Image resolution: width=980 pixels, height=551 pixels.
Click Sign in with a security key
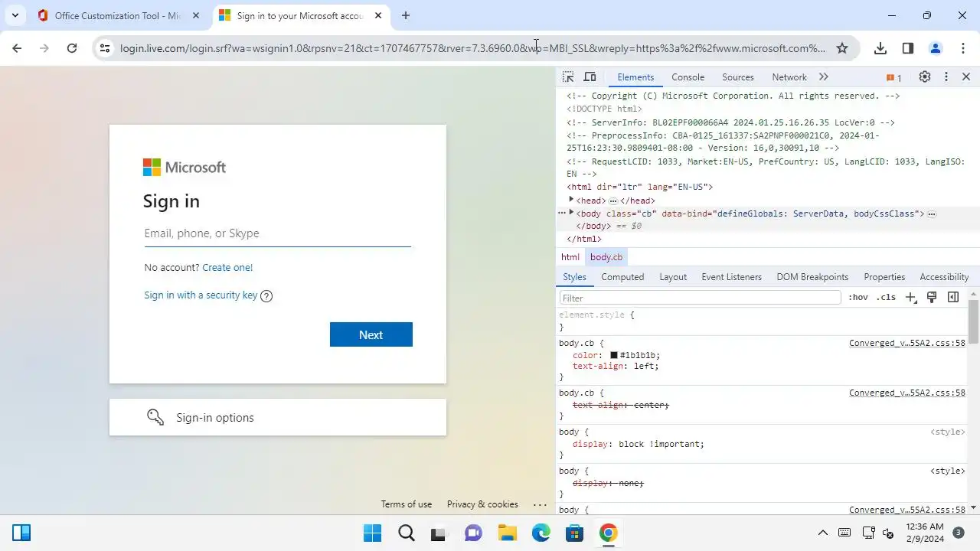(x=201, y=295)
